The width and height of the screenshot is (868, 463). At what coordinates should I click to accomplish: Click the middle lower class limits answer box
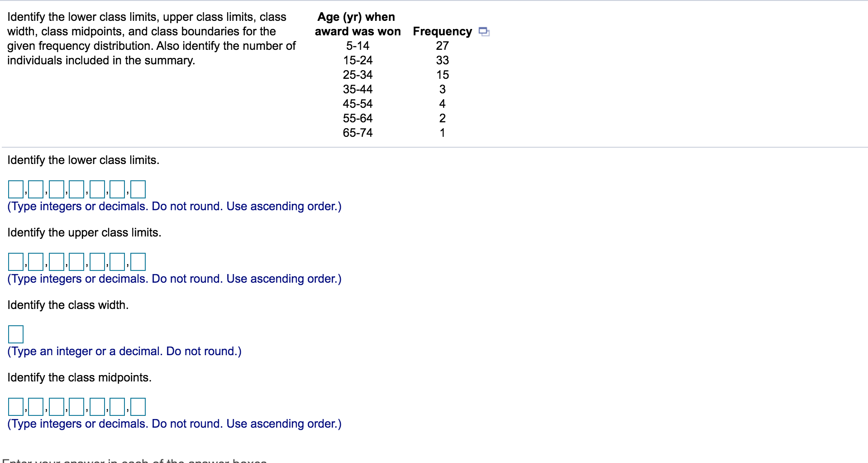[76, 189]
